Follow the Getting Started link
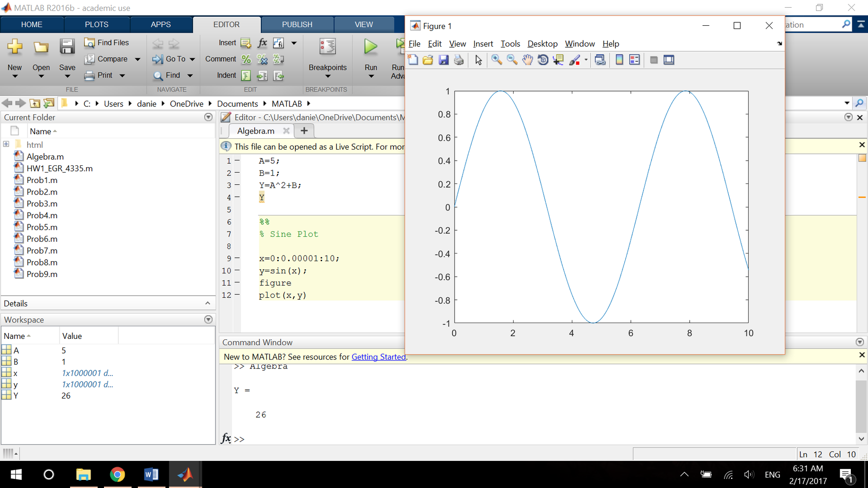The height and width of the screenshot is (488, 868). (378, 357)
